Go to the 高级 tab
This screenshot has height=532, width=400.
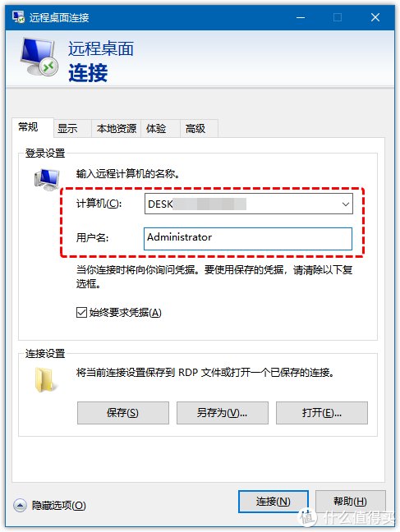(x=195, y=129)
